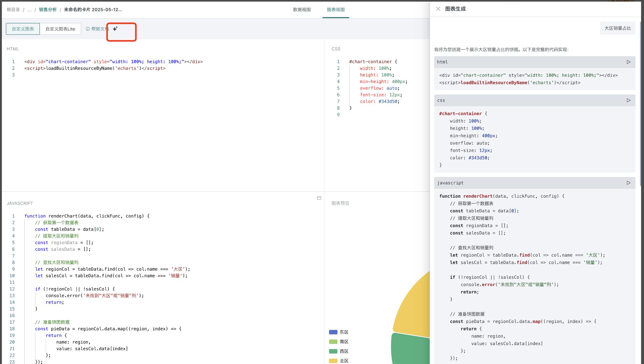Click the 大区销量占比 chat message bubble
644x364 pixels.
[618, 28]
